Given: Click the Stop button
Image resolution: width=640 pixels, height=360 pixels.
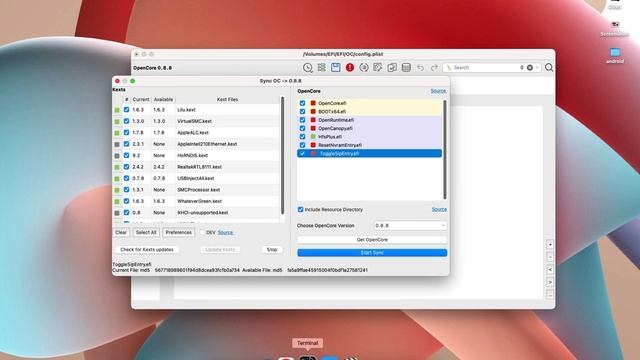Looking at the screenshot, I should tap(272, 249).
